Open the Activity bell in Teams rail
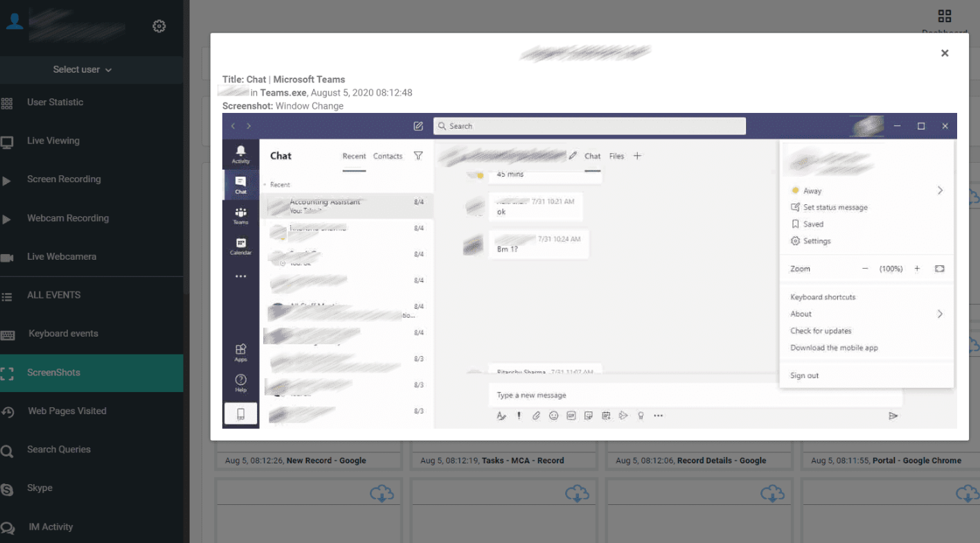The width and height of the screenshot is (980, 543). 240,151
